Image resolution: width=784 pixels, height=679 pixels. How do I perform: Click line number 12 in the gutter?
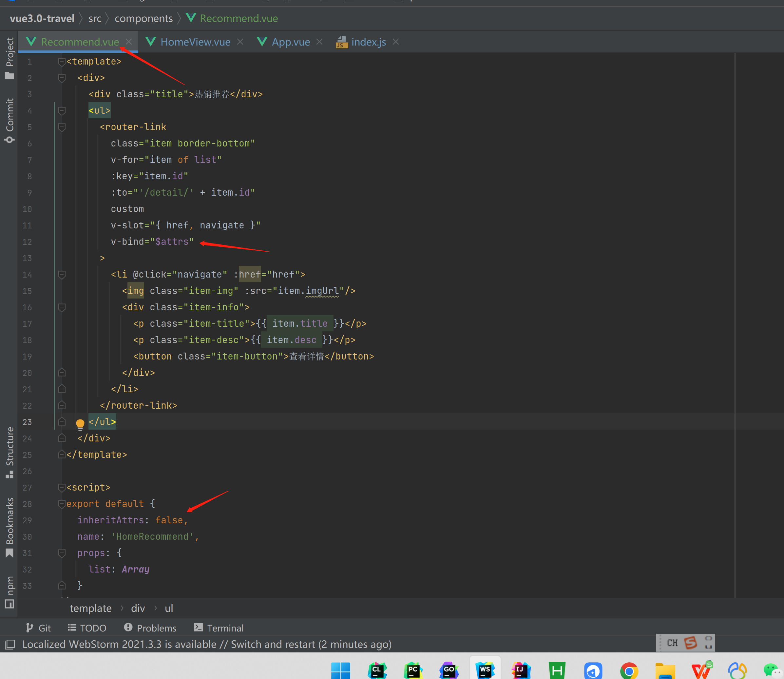pos(27,242)
